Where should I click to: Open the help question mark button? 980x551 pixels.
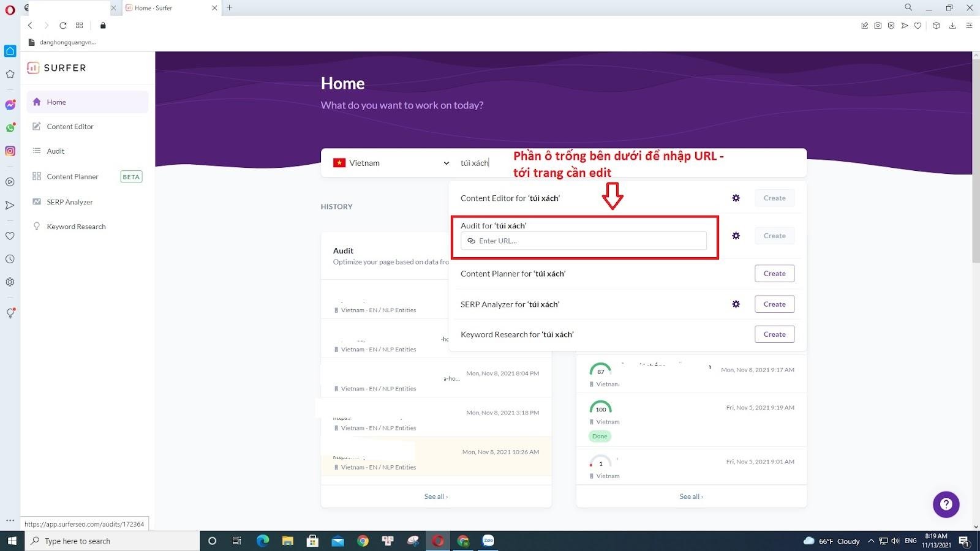(x=946, y=504)
